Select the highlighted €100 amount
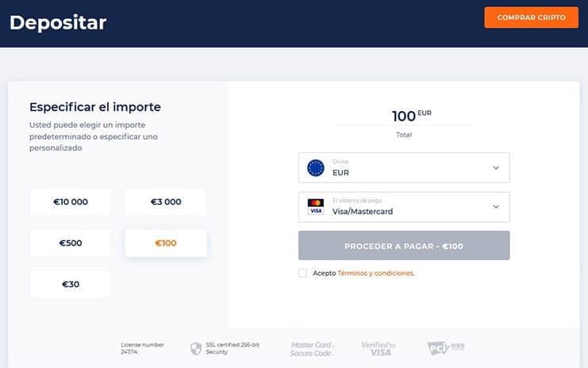The image size is (588, 368). (166, 243)
